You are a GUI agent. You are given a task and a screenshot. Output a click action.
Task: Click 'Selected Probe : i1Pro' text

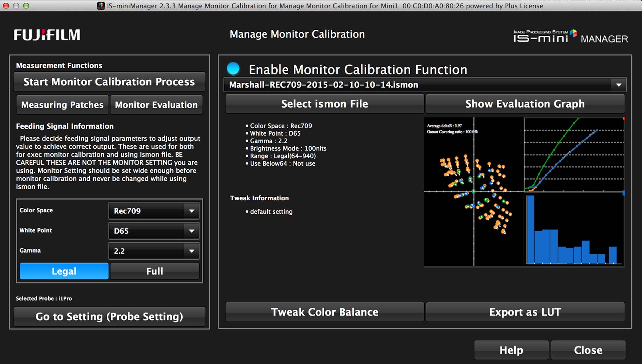[x=44, y=299]
